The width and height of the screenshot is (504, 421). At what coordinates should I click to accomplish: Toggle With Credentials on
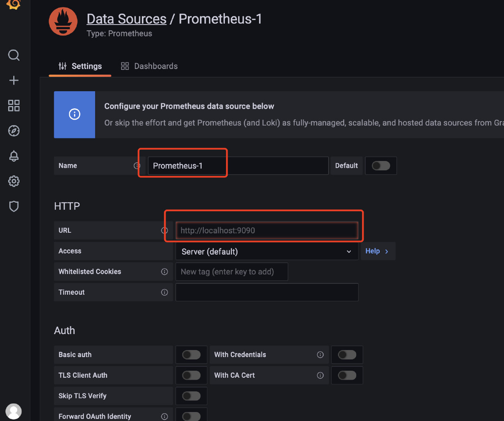pyautogui.click(x=347, y=355)
